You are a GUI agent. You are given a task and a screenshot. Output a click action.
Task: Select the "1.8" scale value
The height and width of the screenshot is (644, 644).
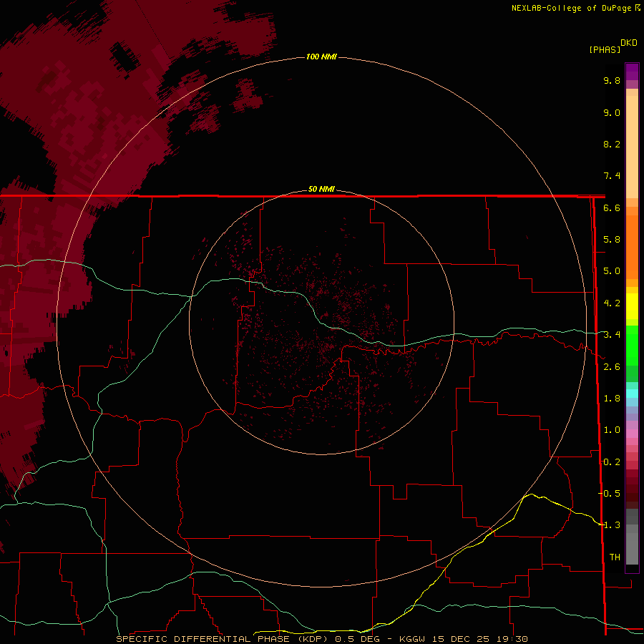click(x=612, y=399)
